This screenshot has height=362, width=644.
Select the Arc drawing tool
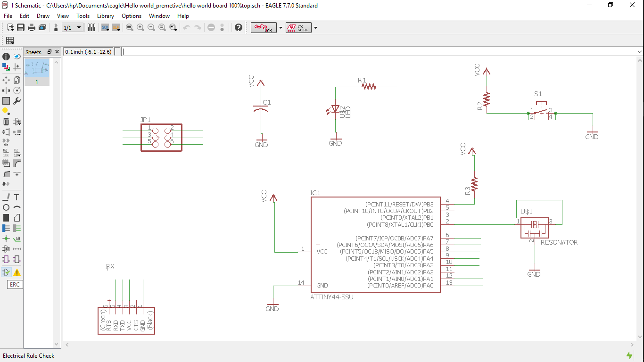click(17, 207)
